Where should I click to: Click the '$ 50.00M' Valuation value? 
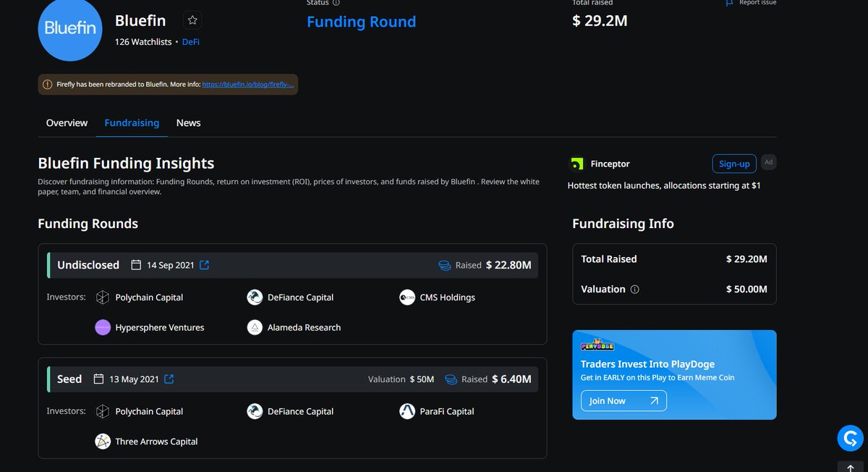[746, 290]
